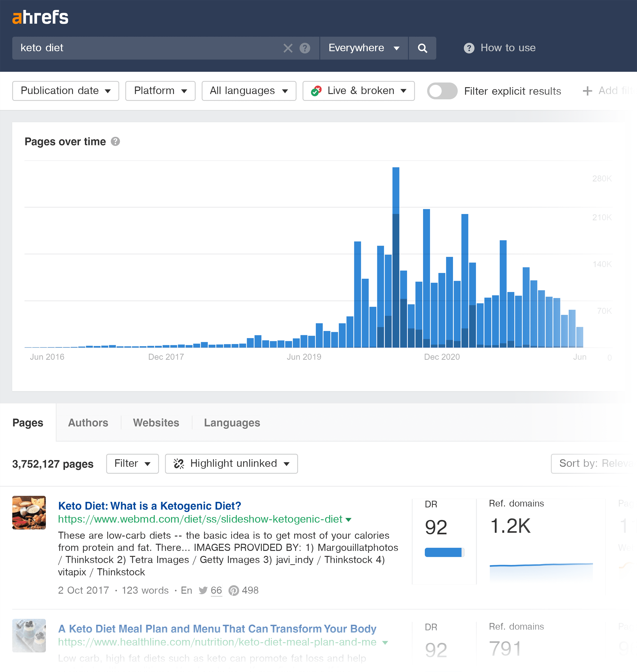The width and height of the screenshot is (637, 672).
Task: Open the Everywhere search scope dropdown
Action: tap(364, 48)
